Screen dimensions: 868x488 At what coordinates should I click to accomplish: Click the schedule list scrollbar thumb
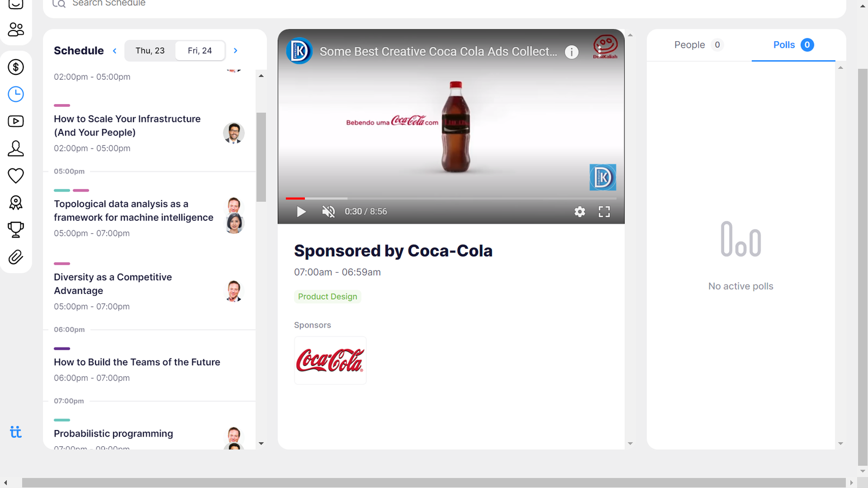pos(261,157)
